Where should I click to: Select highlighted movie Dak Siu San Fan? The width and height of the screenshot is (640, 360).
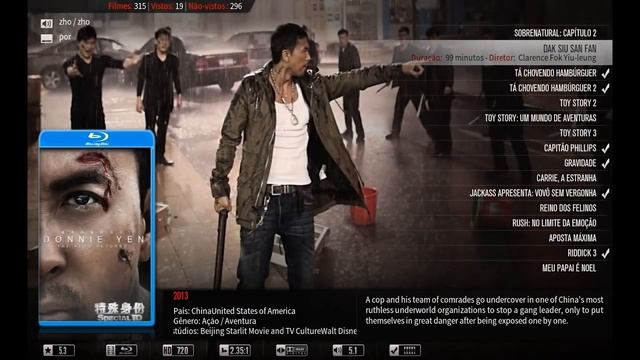pyautogui.click(x=570, y=49)
